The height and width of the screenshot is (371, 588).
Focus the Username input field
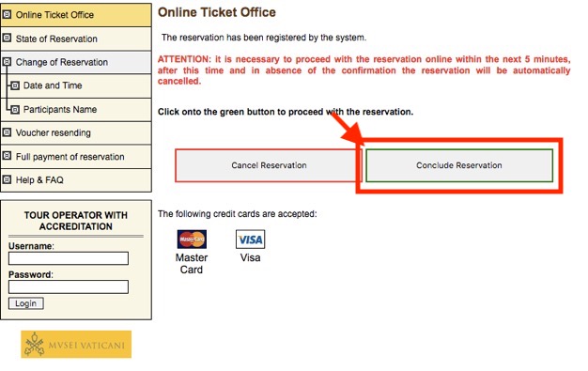click(69, 258)
